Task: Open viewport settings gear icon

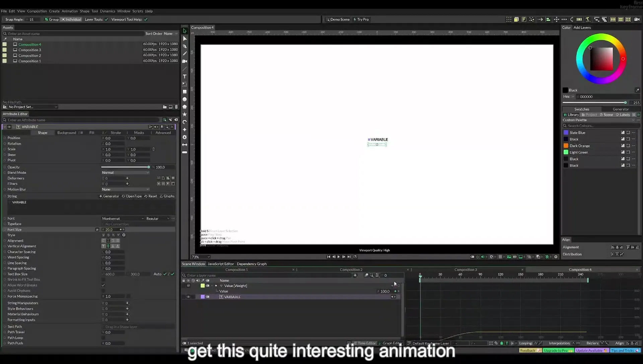Action: click(x=556, y=257)
